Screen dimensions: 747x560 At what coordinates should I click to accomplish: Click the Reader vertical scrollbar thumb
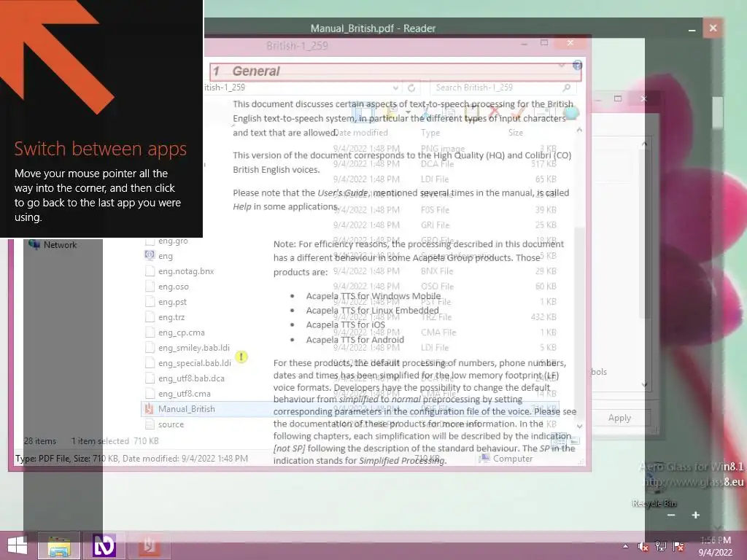point(718,112)
